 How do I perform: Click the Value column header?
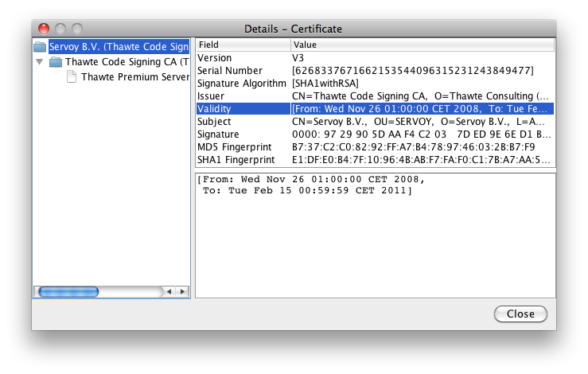[x=423, y=45]
